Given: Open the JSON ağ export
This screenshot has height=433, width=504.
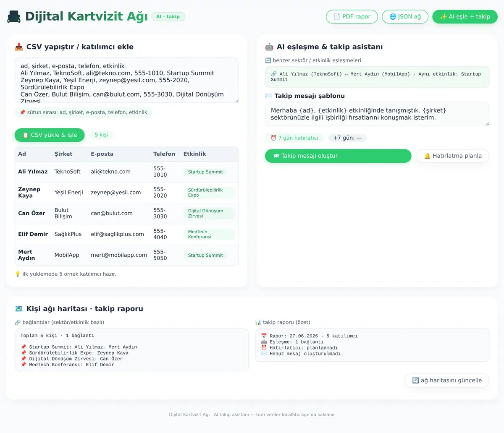Looking at the screenshot, I should [x=405, y=17].
